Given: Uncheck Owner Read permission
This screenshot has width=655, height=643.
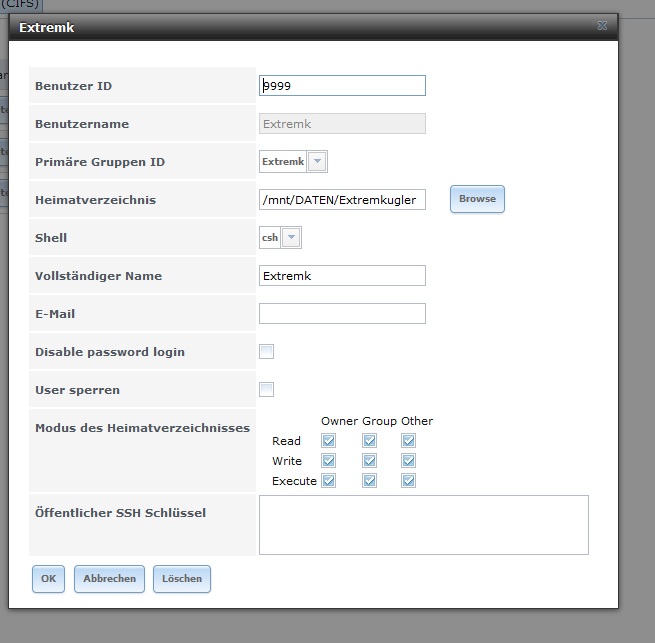Looking at the screenshot, I should [328, 440].
